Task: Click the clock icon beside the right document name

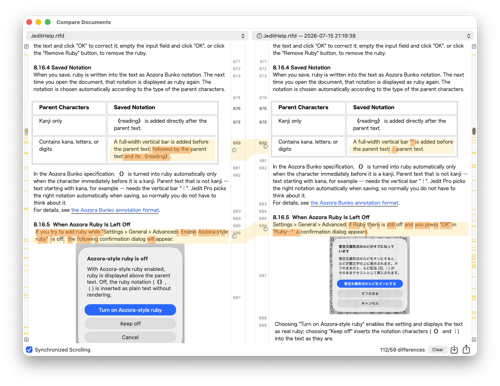Action: (x=259, y=36)
